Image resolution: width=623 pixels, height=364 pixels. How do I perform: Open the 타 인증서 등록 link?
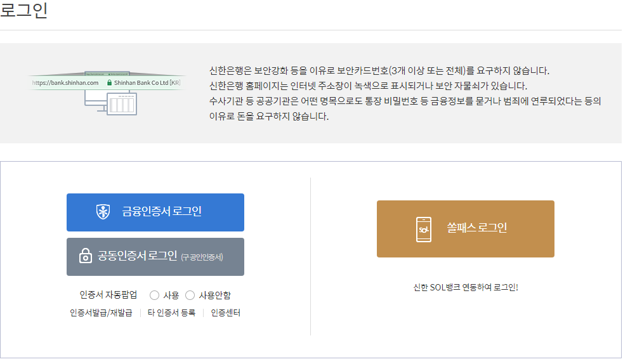click(172, 313)
